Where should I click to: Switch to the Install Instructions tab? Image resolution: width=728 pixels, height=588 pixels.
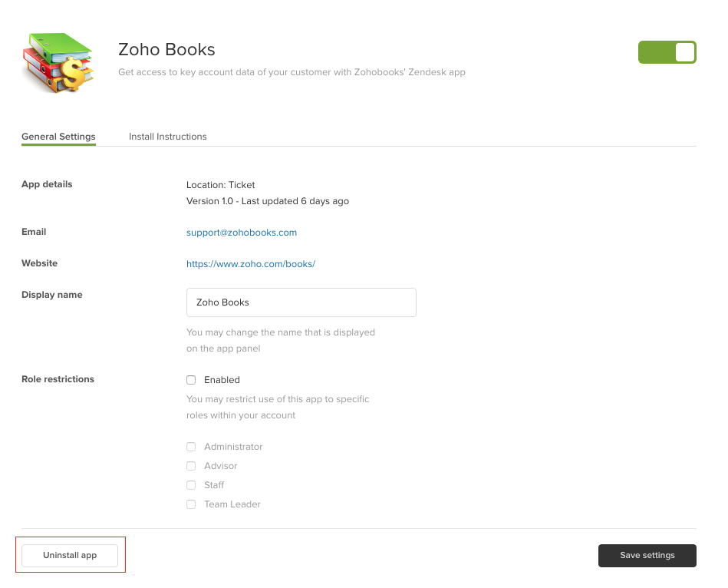pyautogui.click(x=167, y=137)
